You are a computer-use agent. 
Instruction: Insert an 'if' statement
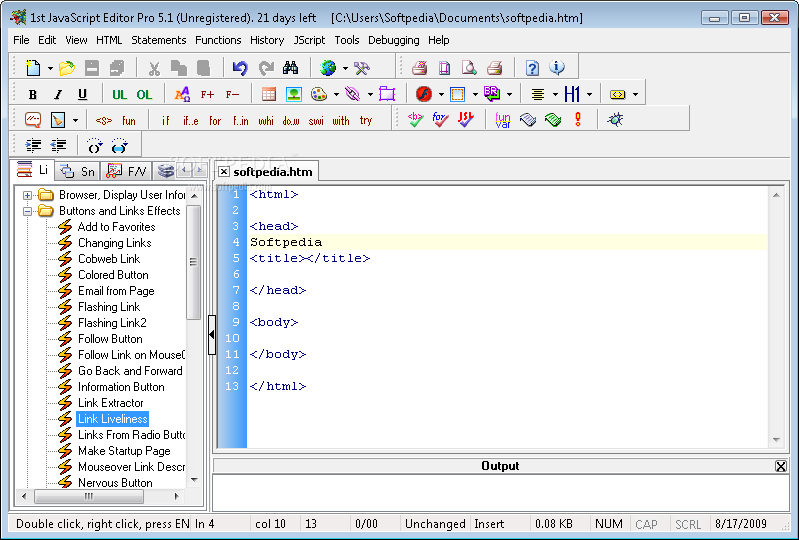(166, 121)
